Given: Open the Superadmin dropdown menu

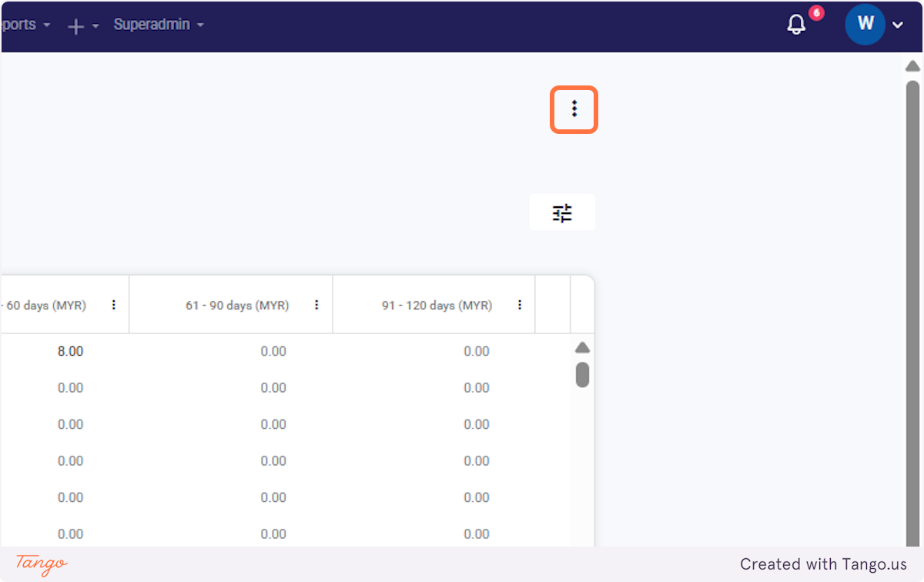Looking at the screenshot, I should pyautogui.click(x=159, y=25).
